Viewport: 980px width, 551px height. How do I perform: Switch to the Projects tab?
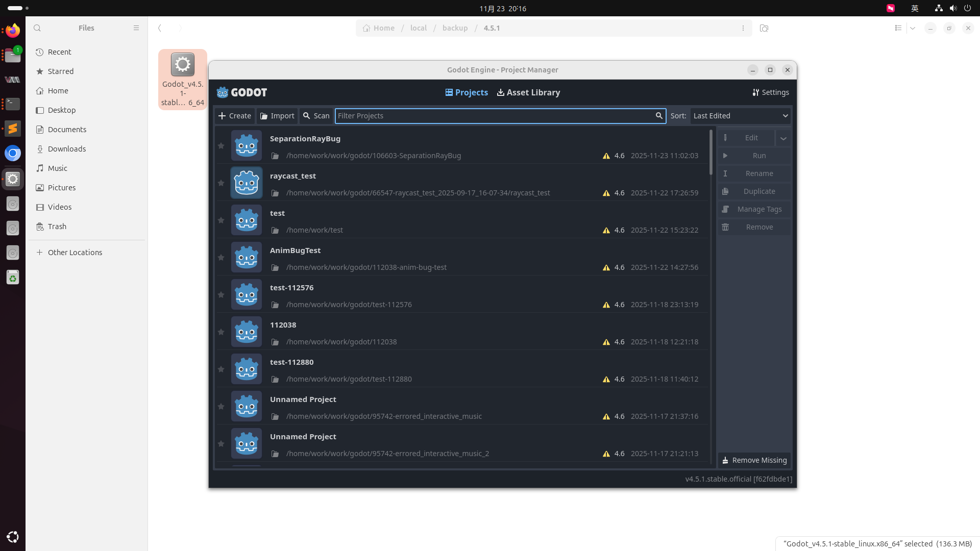point(467,92)
